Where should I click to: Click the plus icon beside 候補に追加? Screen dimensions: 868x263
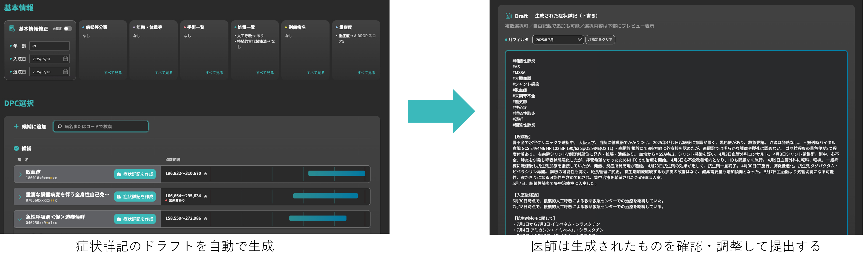(16, 127)
